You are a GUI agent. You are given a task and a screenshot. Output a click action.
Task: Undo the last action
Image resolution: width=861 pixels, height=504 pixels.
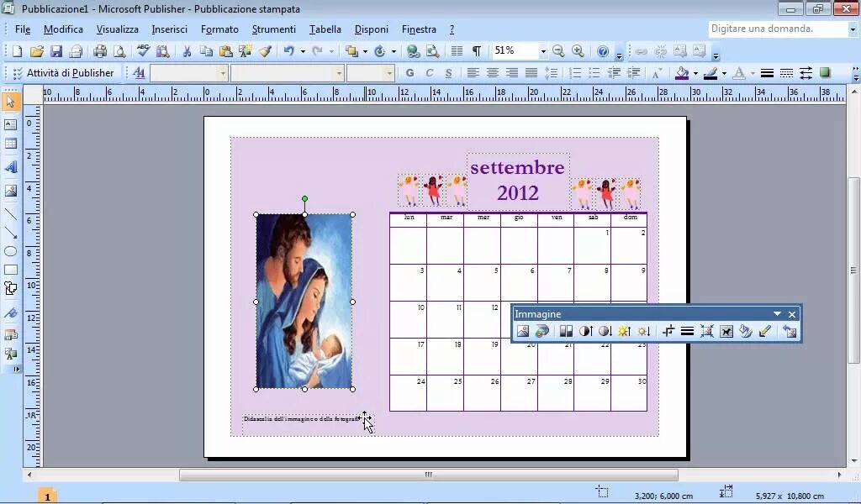289,51
